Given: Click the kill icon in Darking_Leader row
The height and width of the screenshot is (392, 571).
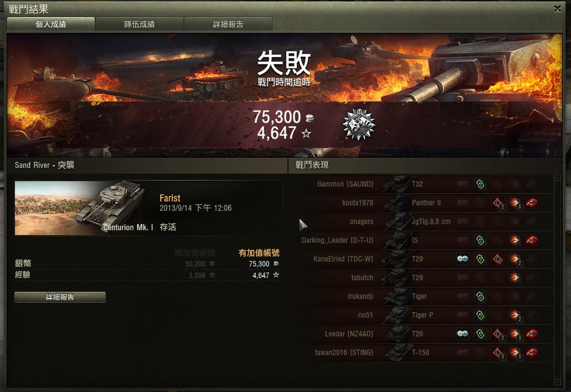Looking at the screenshot, I should (x=532, y=240).
